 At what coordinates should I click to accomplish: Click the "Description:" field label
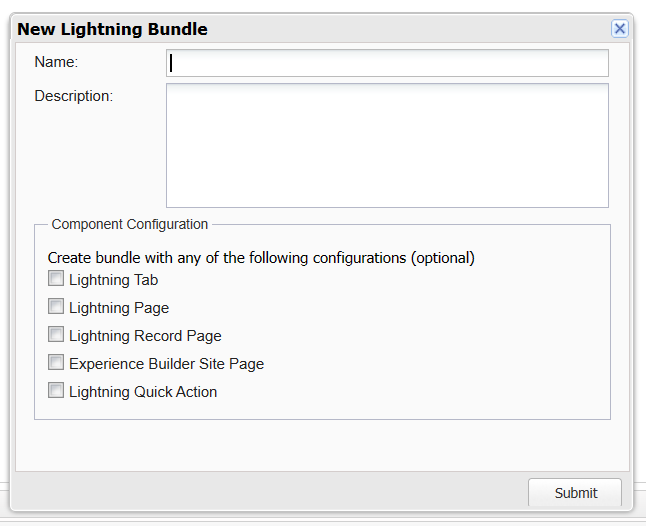pos(74,96)
